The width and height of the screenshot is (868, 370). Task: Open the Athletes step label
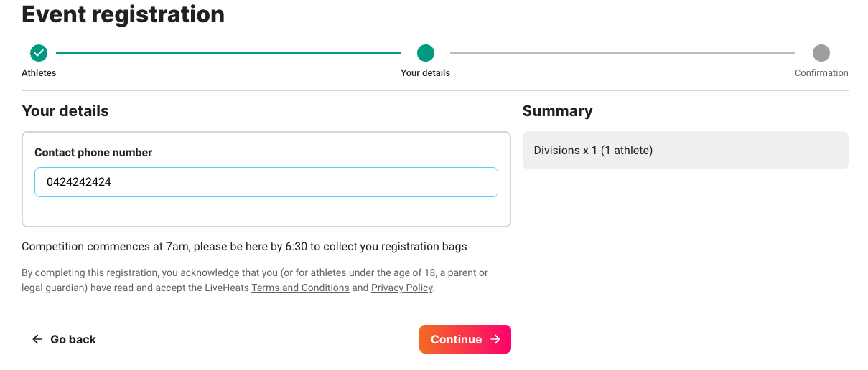(x=39, y=73)
